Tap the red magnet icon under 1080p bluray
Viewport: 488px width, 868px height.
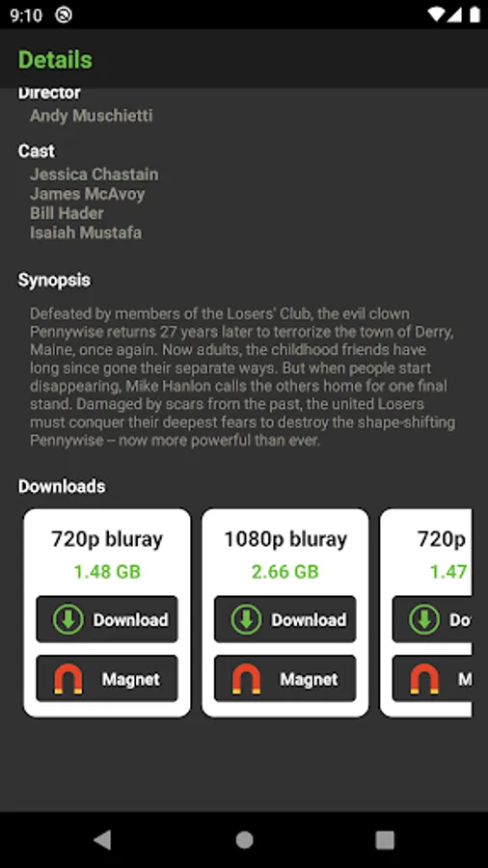coord(246,679)
